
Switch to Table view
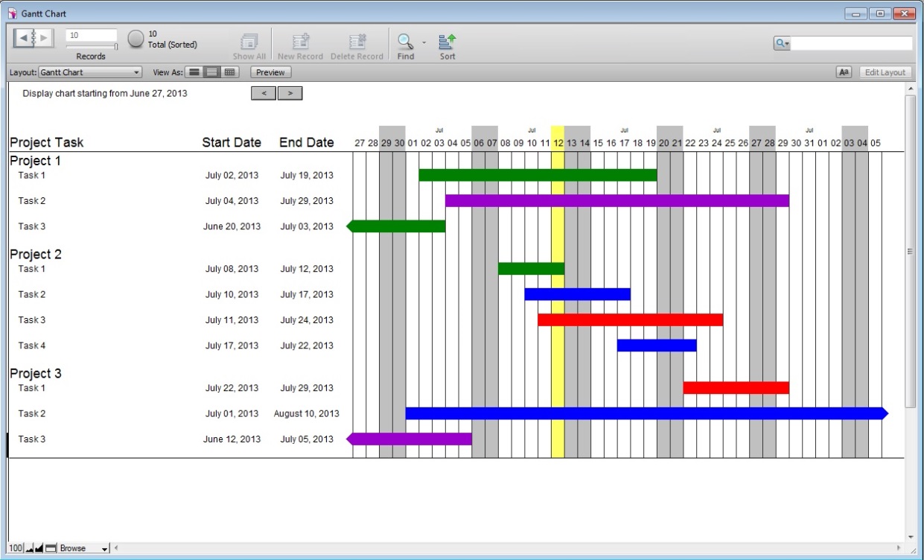point(229,72)
